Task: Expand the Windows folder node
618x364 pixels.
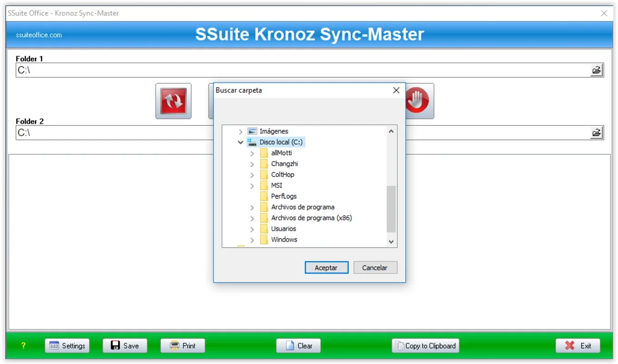Action: (252, 240)
